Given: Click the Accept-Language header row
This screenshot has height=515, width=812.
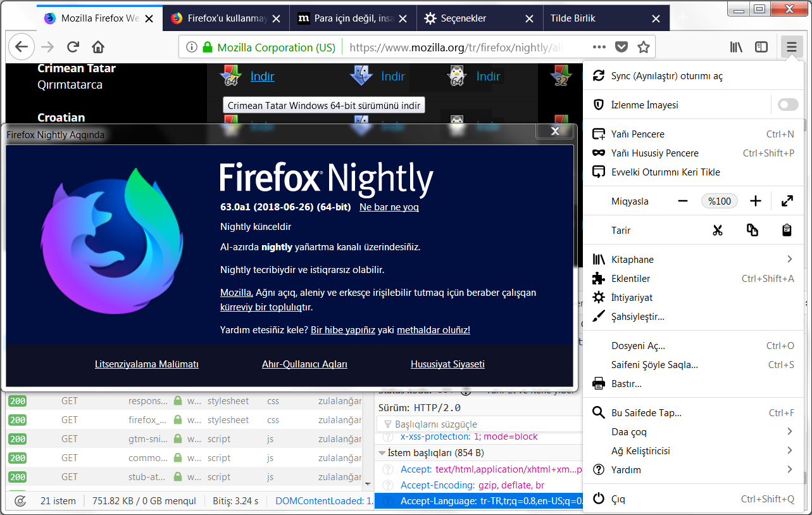Looking at the screenshot, I should (478, 501).
